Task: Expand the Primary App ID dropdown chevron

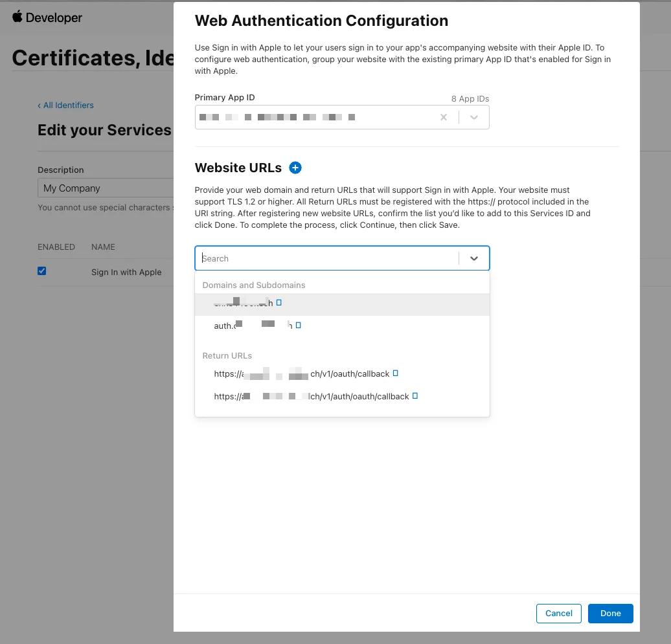Action: [473, 117]
